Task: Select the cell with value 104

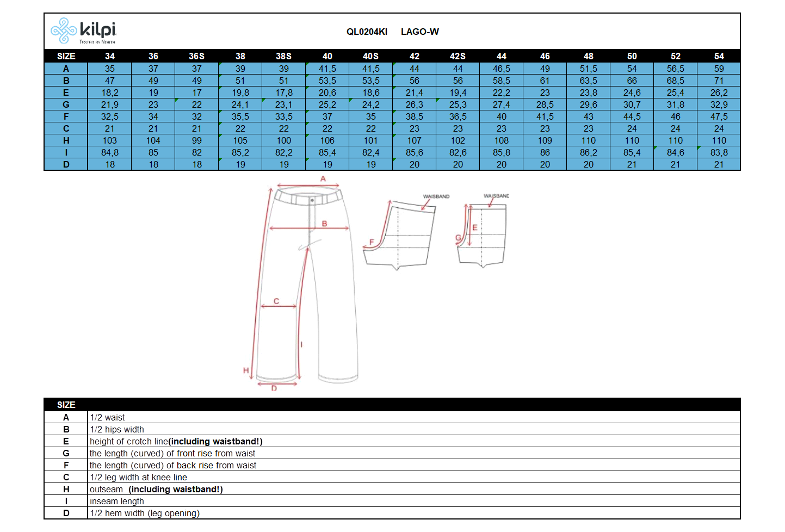Action: (153, 140)
